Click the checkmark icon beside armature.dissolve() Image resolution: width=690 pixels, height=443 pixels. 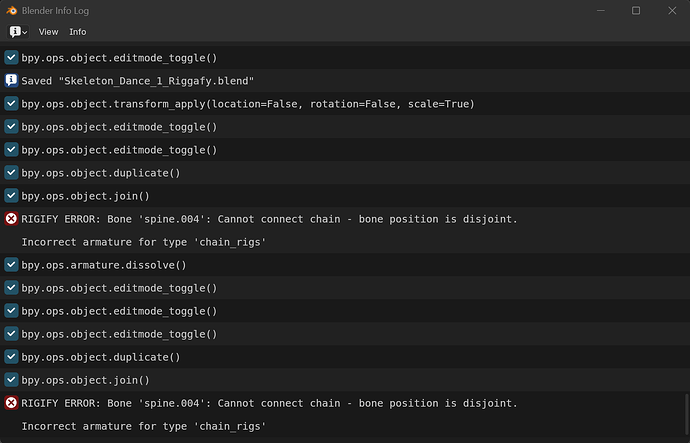click(x=11, y=265)
